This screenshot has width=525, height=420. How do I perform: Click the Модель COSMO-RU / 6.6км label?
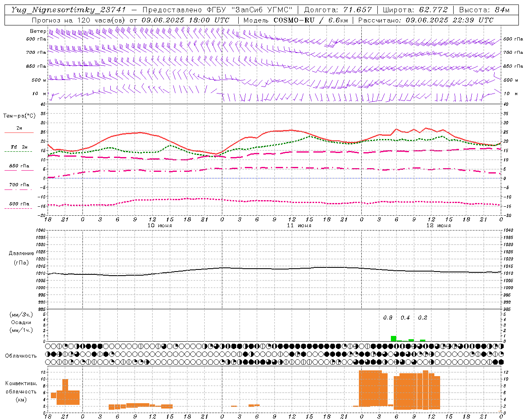(x=295, y=20)
